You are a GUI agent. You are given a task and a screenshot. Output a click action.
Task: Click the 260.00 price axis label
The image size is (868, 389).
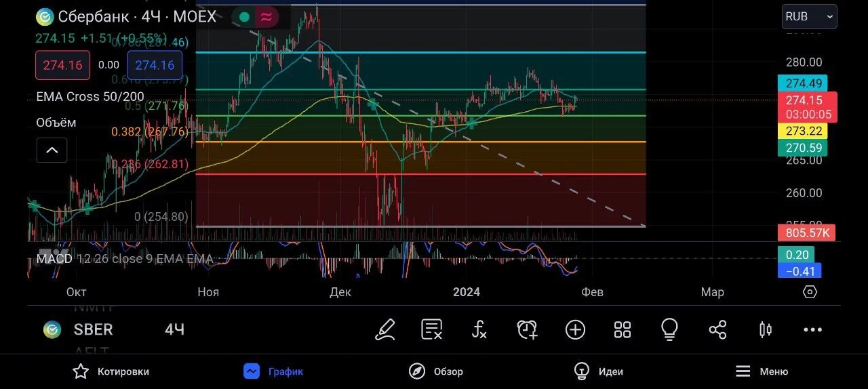804,193
